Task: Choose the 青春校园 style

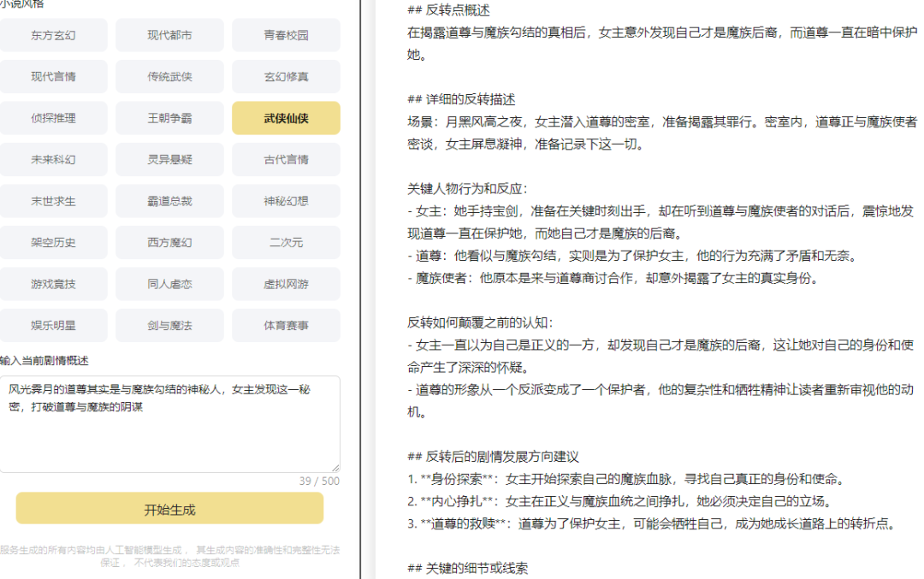Action: (286, 35)
